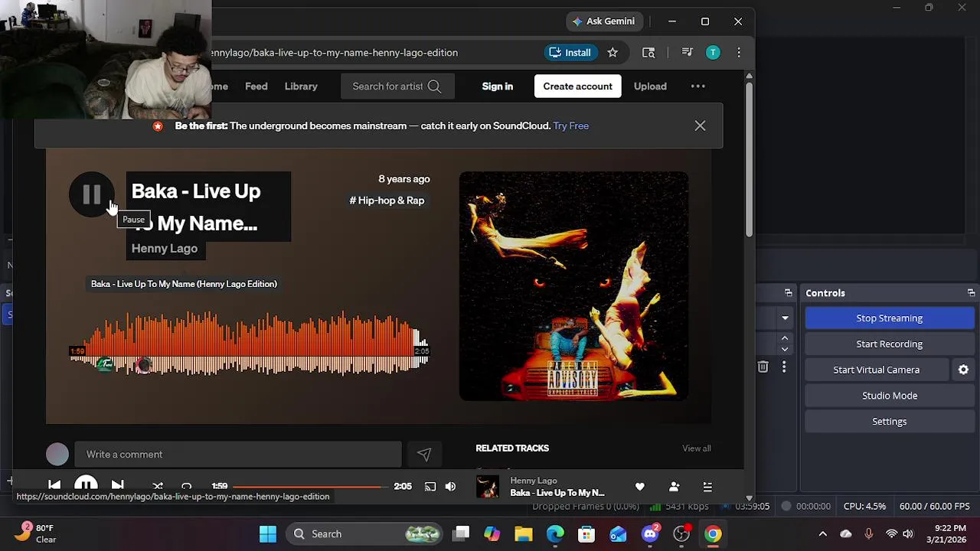Open the weather widget showing 80°F
This screenshot has width=980, height=551.
pyautogui.click(x=35, y=533)
